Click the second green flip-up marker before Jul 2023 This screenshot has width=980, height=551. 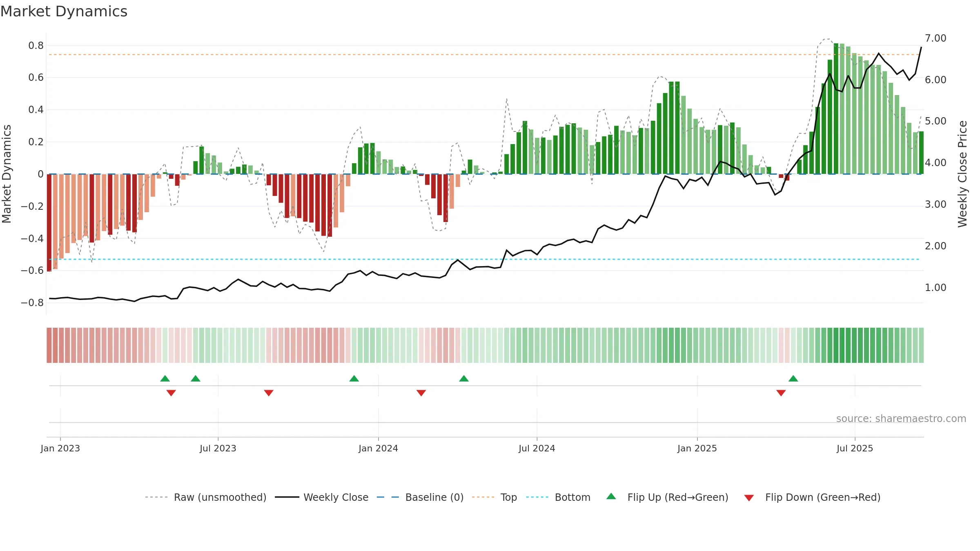pos(196,378)
